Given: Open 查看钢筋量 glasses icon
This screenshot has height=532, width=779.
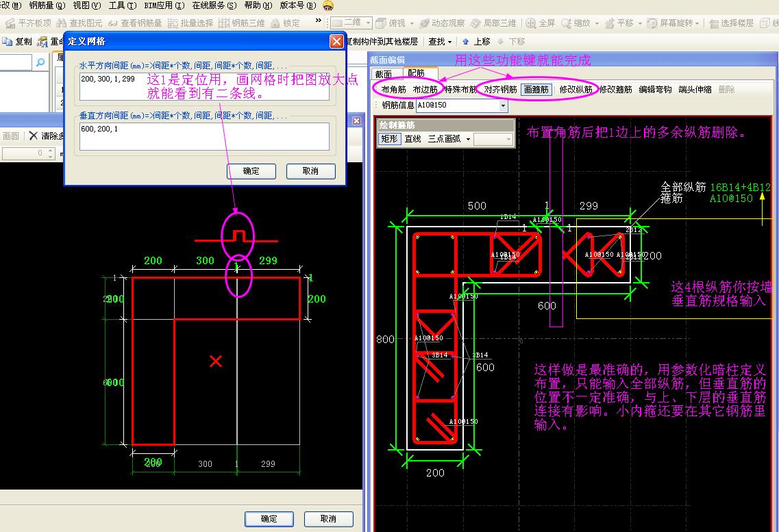Looking at the screenshot, I should coord(113,23).
